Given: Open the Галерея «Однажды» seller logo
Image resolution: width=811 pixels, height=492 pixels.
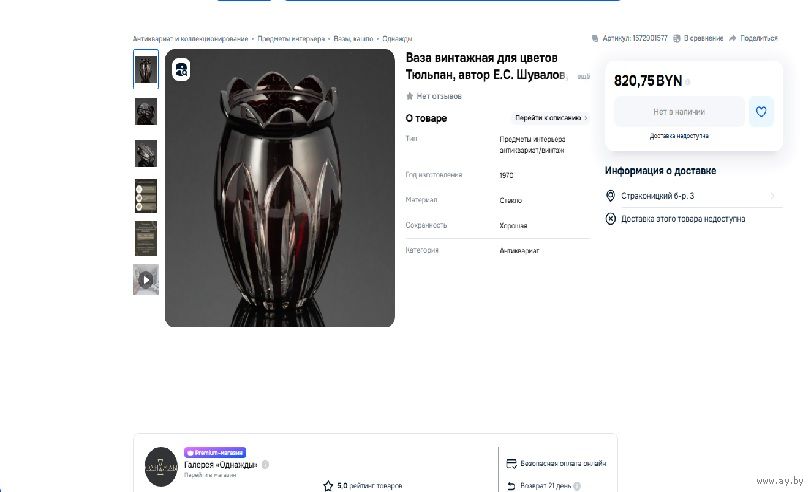Looking at the screenshot, I should point(161,466).
